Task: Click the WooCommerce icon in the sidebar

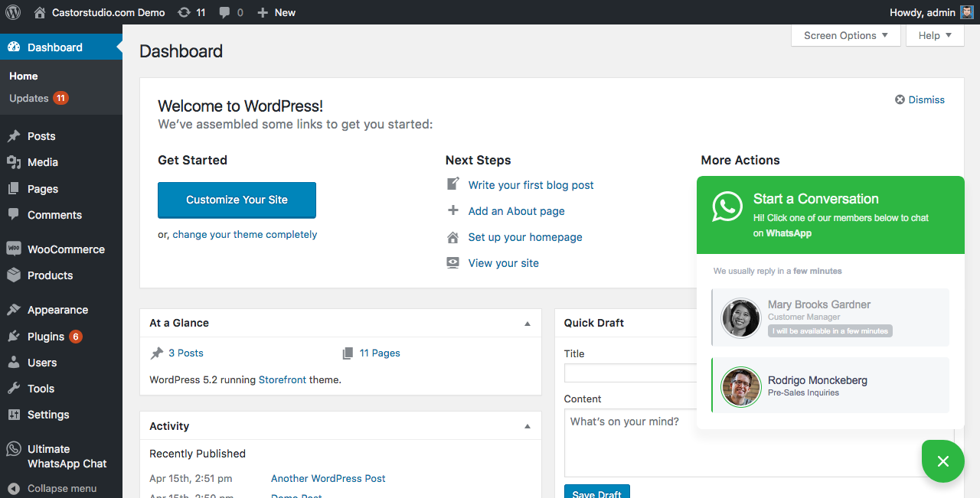Action: click(13, 249)
